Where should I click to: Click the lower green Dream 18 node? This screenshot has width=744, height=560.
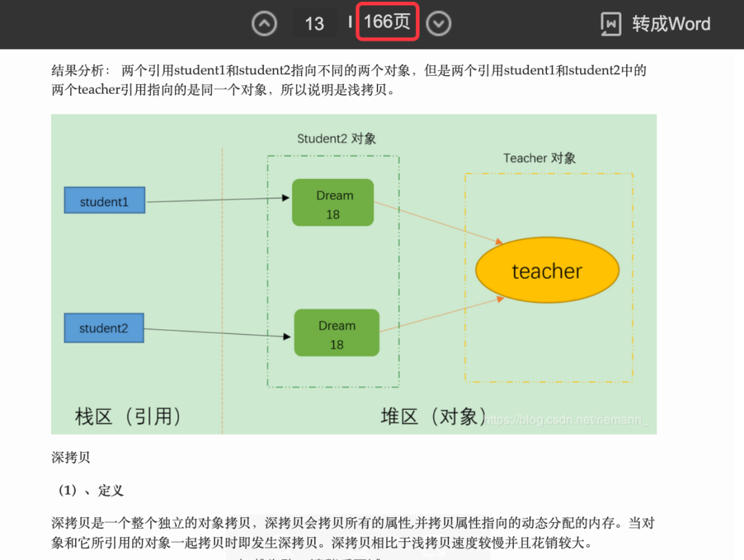tap(336, 333)
